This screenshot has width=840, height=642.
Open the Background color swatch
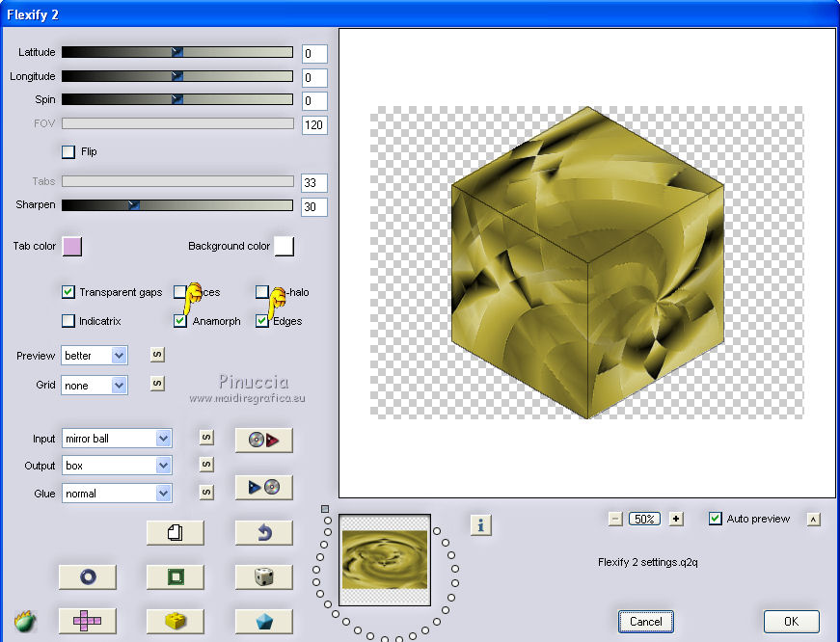pos(284,247)
